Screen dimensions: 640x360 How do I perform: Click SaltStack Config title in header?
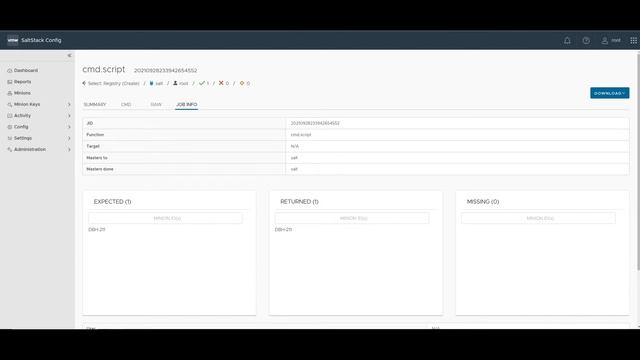click(41, 40)
